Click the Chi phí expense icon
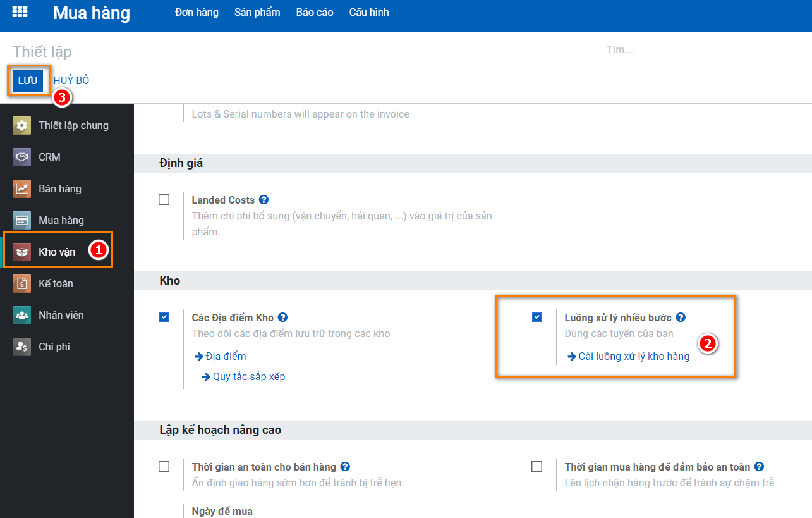This screenshot has width=812, height=518. (22, 347)
